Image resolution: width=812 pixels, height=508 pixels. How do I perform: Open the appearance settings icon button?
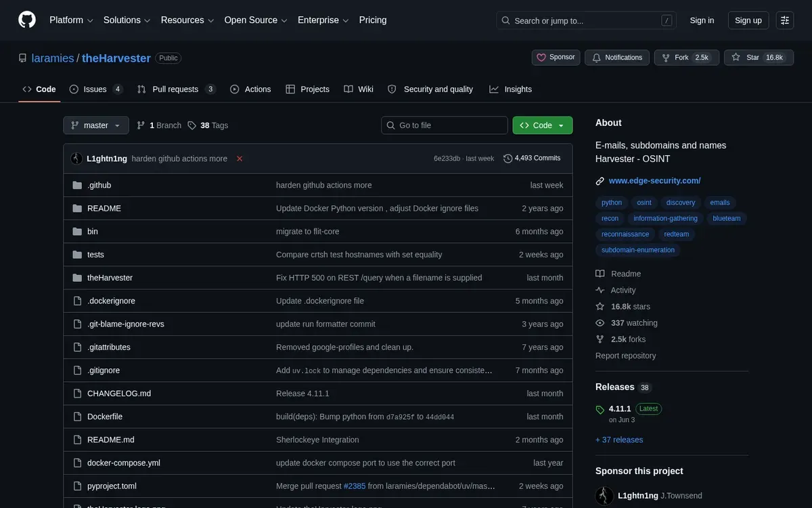click(785, 20)
